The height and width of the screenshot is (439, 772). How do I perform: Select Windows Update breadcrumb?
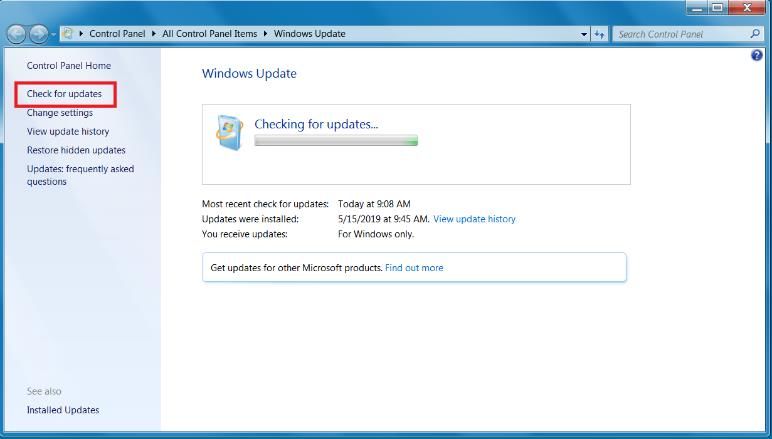(x=310, y=33)
